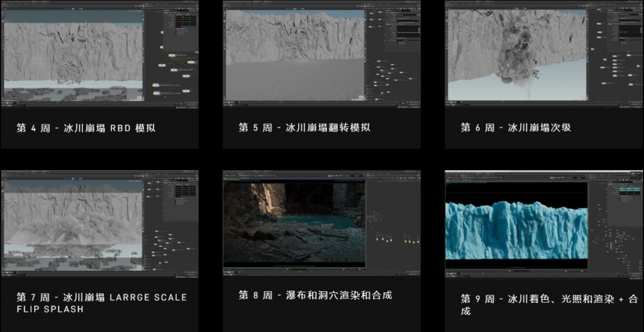Click caption "第 9 周 - 冰川着色、光照和渲染 + 合成"
This screenshot has height=332, width=644.
549,304
